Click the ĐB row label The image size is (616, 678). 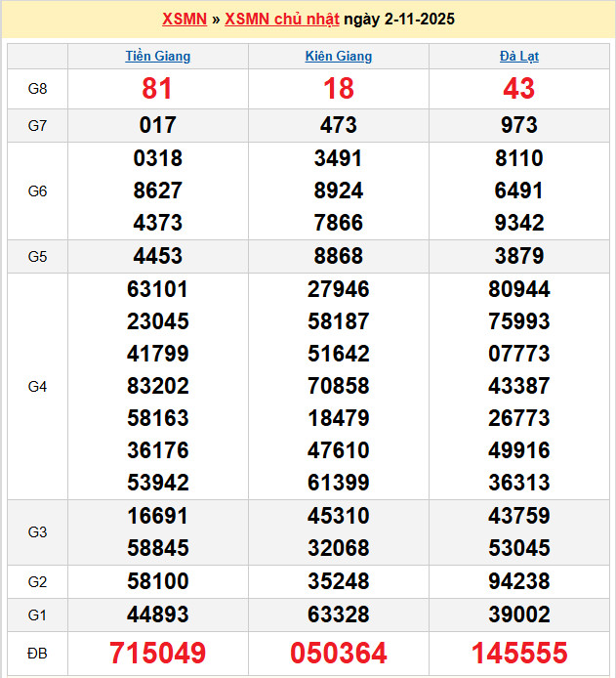(x=37, y=653)
